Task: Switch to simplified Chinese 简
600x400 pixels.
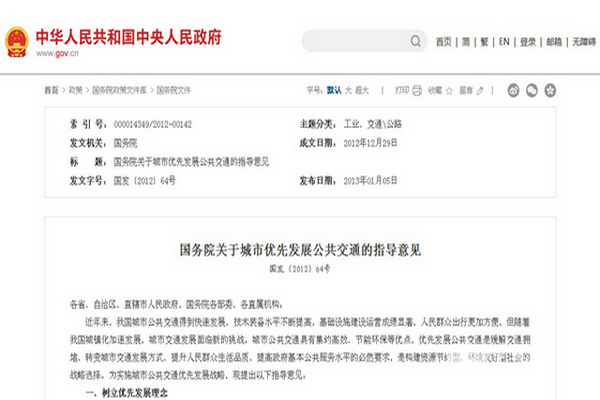Action: [x=466, y=42]
